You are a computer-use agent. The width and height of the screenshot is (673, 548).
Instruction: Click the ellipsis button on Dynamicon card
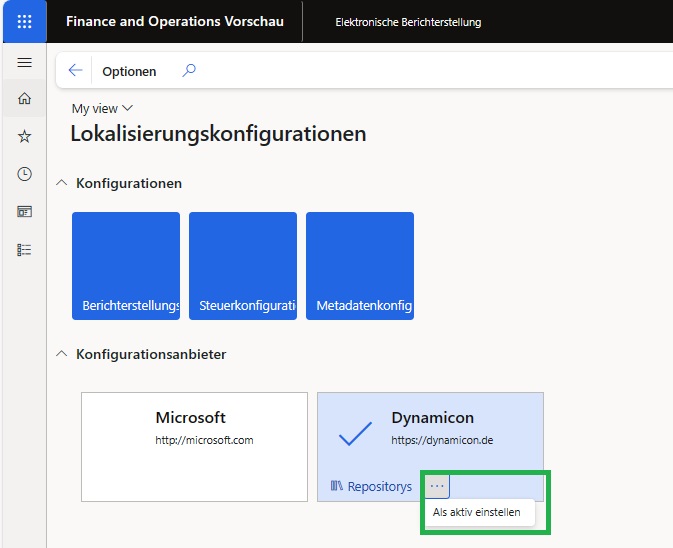coord(437,486)
